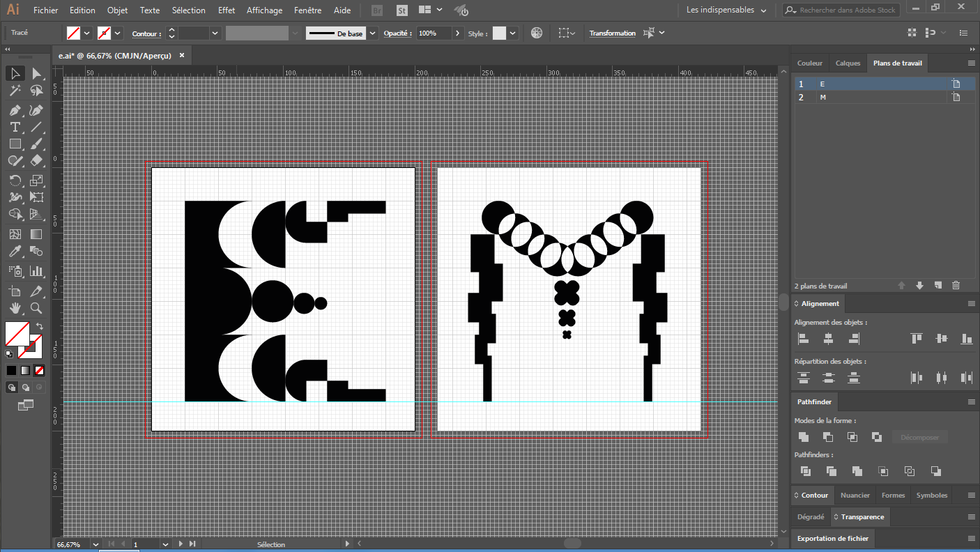Image resolution: width=980 pixels, height=552 pixels.
Task: Select the Direct Selection tool
Action: 36,74
